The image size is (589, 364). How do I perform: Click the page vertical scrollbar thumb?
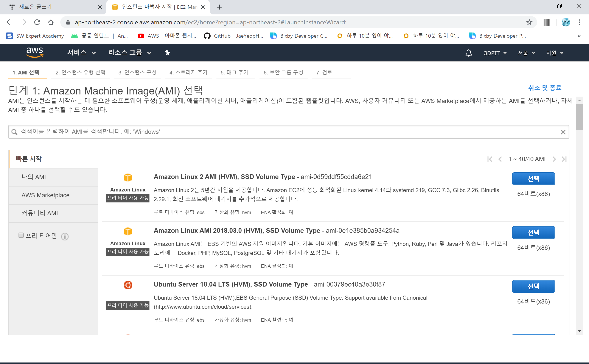[x=579, y=117]
